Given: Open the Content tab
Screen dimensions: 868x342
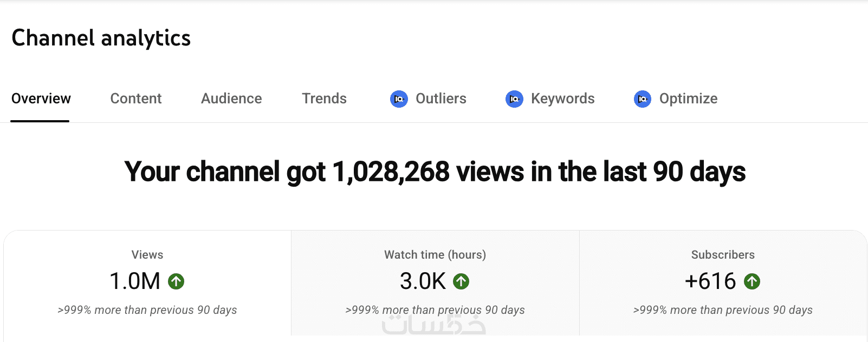Looking at the screenshot, I should (136, 98).
